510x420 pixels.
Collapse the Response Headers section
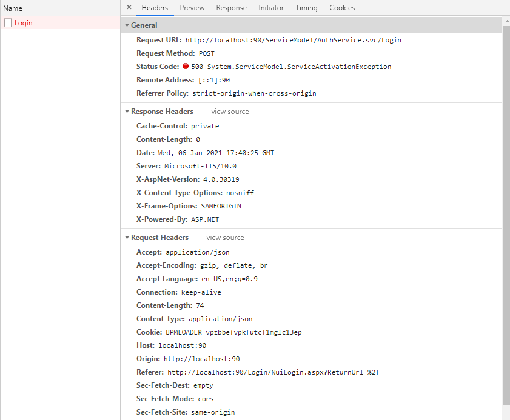[127, 112]
